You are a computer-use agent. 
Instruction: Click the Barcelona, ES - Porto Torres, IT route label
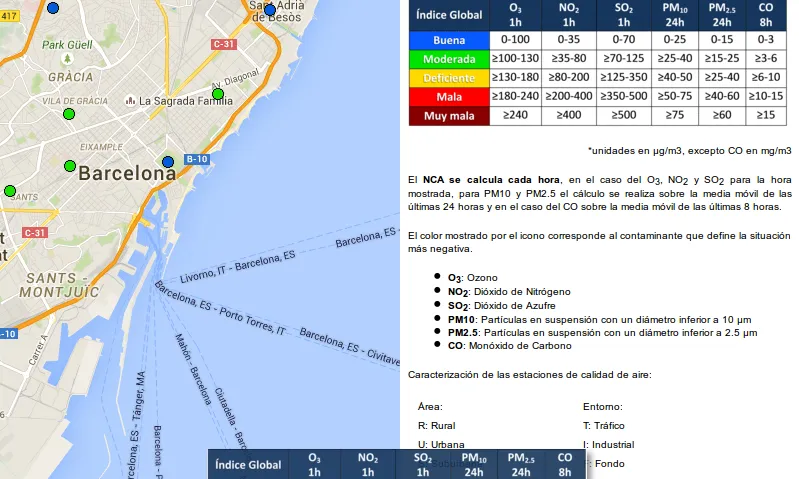220,308
